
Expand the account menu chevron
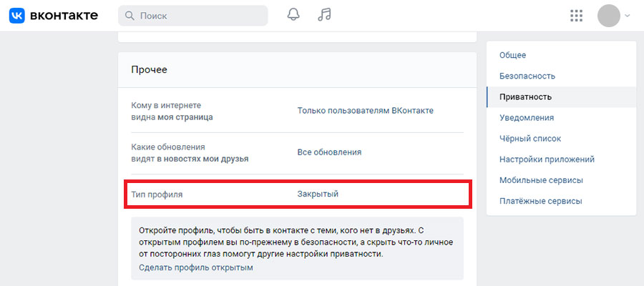pos(627,16)
